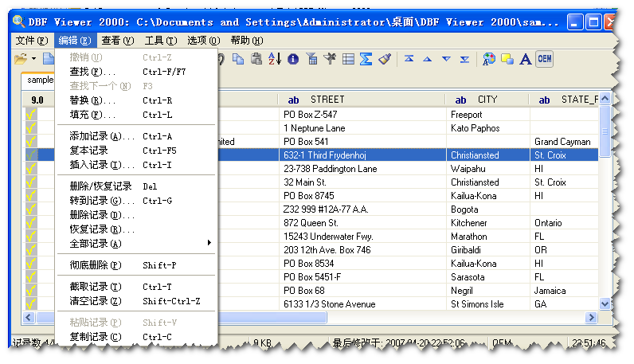Go to previous record arrow icon
Image resolution: width=634 pixels, height=364 pixels.
pyautogui.click(x=428, y=59)
